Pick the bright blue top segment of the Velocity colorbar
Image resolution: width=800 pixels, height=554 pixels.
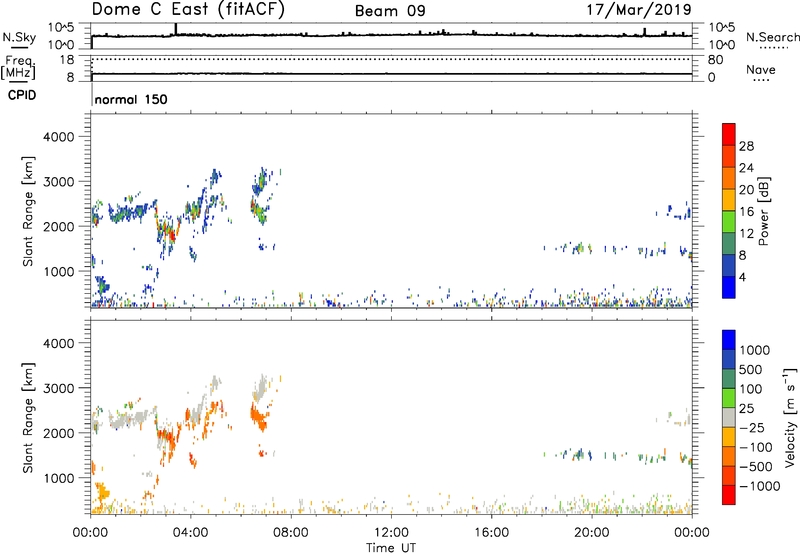pos(729,340)
